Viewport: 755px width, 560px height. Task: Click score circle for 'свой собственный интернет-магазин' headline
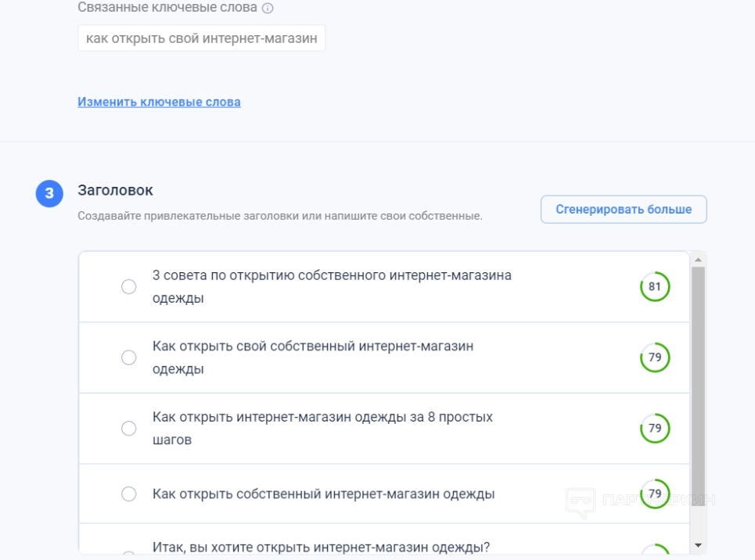coord(655,357)
